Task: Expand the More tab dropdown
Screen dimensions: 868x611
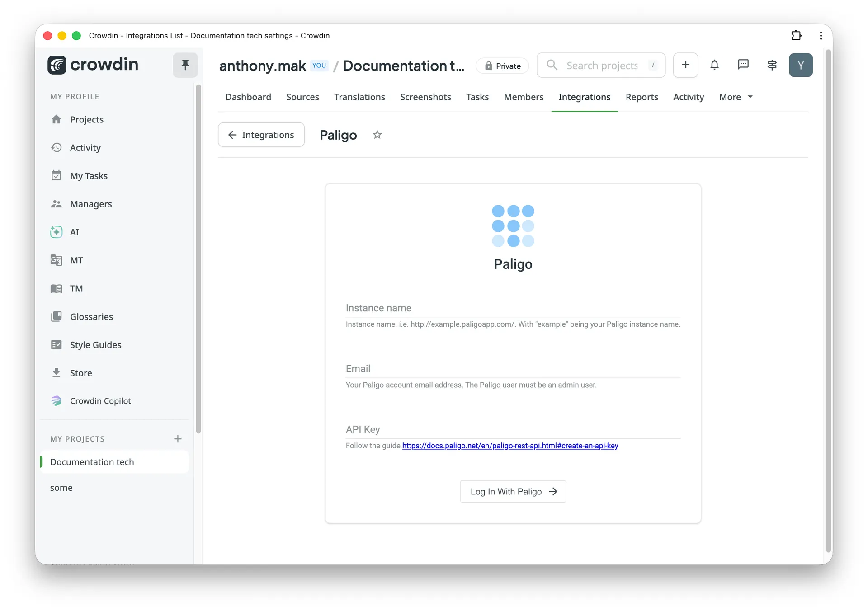Action: pos(736,97)
